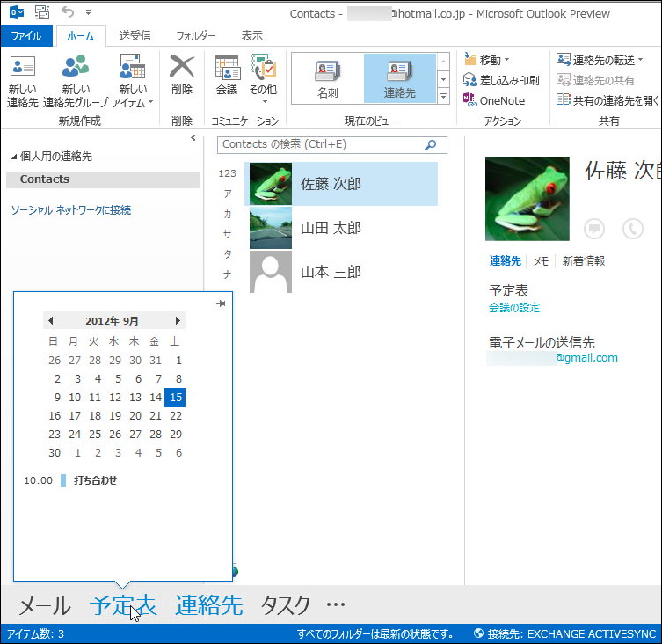
Task: Click the frog photo thumbnail in contact list
Action: point(271,184)
